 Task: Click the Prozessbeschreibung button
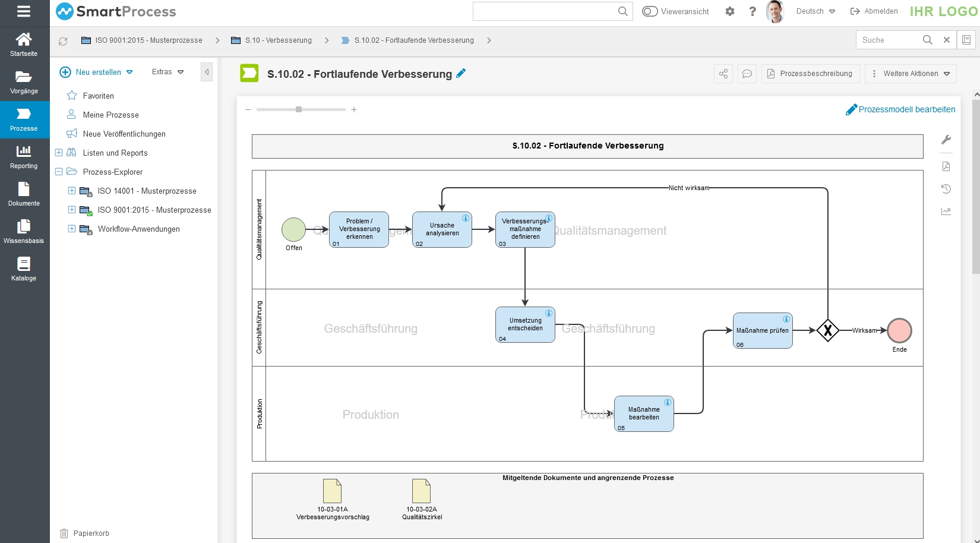pyautogui.click(x=810, y=74)
